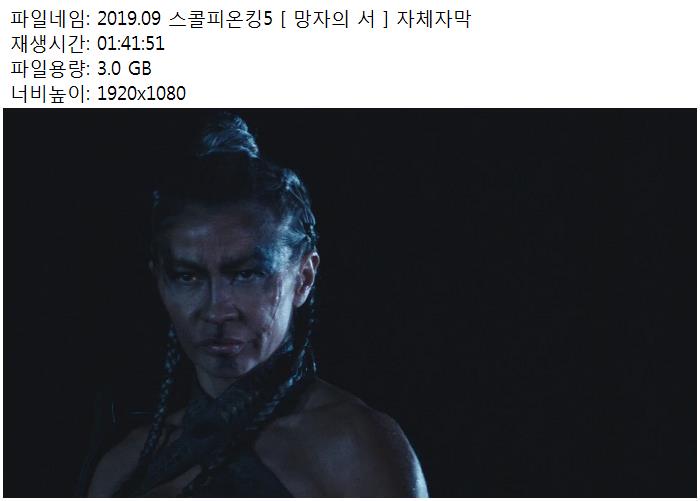Click the opening bracket before 망자의 서
The image size is (700, 501).
pyautogui.click(x=283, y=19)
